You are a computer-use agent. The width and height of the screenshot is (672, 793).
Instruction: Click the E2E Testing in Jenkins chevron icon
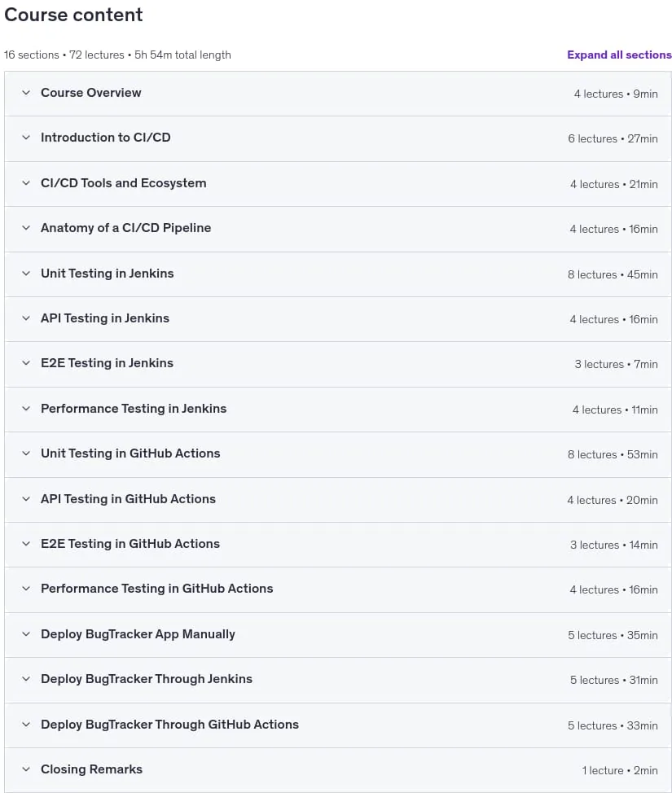(26, 363)
